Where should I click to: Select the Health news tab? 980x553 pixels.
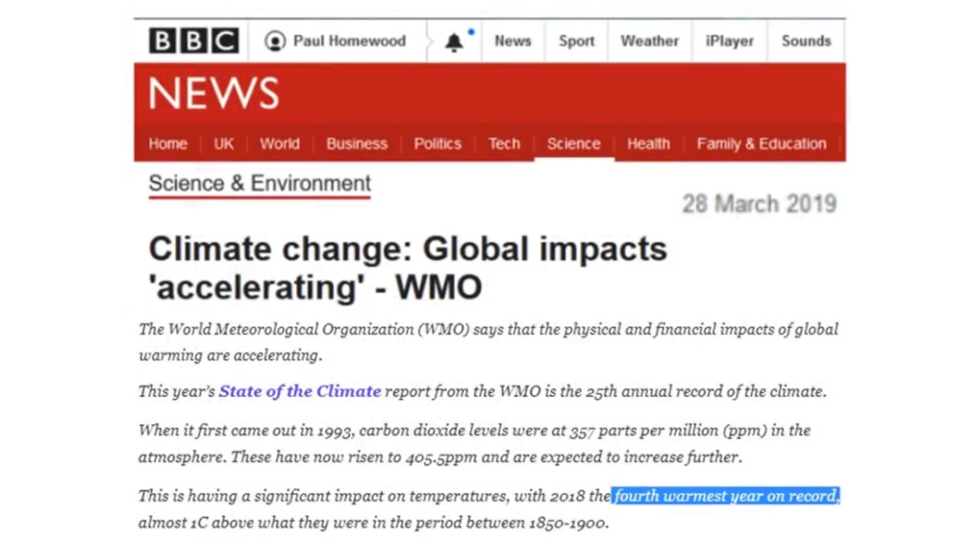648,144
